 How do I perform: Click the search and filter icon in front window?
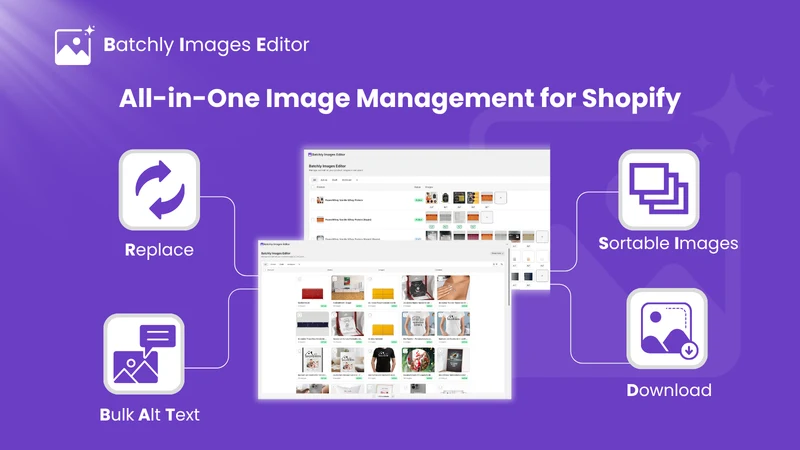click(x=495, y=264)
